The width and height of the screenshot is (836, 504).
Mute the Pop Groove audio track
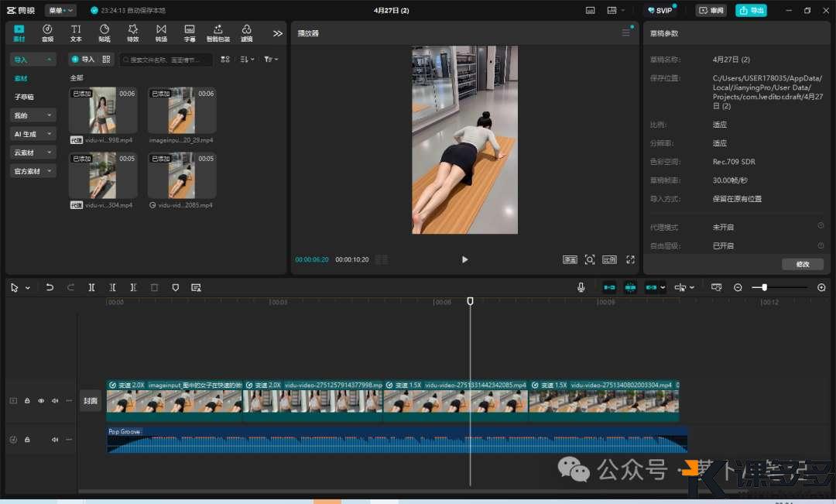[55, 440]
